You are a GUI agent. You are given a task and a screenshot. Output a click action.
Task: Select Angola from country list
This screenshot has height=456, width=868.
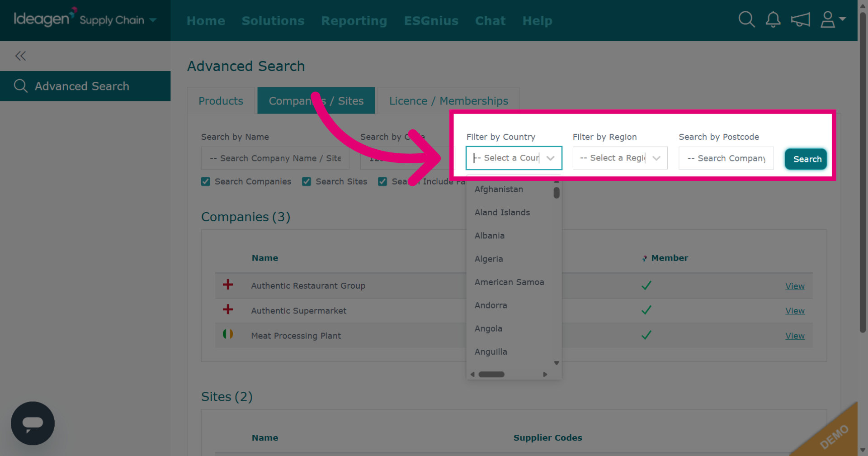coord(488,328)
